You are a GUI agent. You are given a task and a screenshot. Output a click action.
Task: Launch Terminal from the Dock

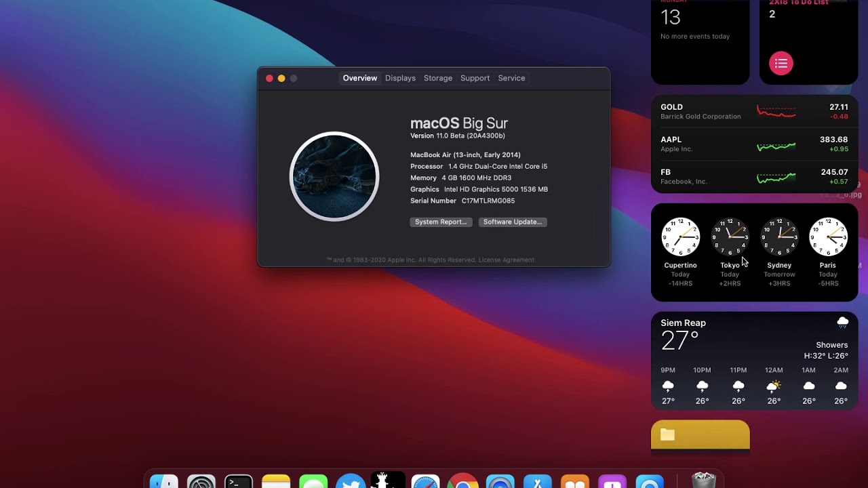[x=239, y=481]
